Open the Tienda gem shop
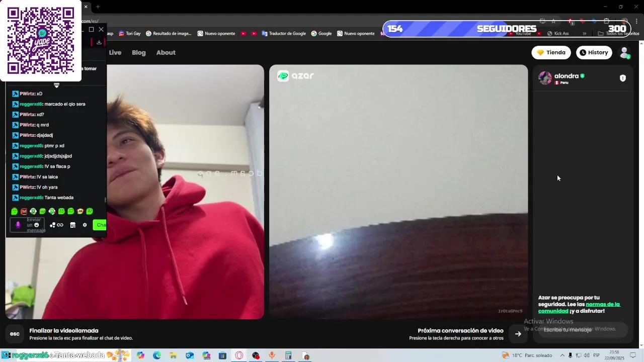The width and height of the screenshot is (644, 362). (551, 52)
